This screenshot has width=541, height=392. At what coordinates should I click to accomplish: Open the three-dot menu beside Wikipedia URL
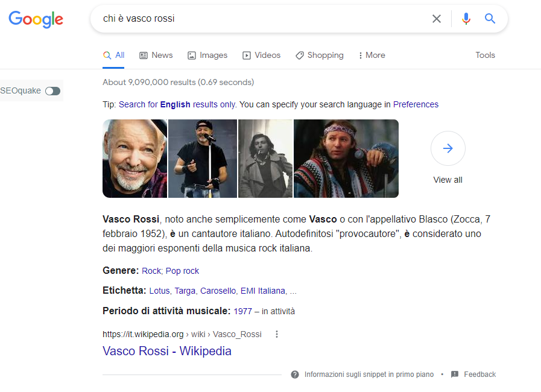click(x=277, y=334)
